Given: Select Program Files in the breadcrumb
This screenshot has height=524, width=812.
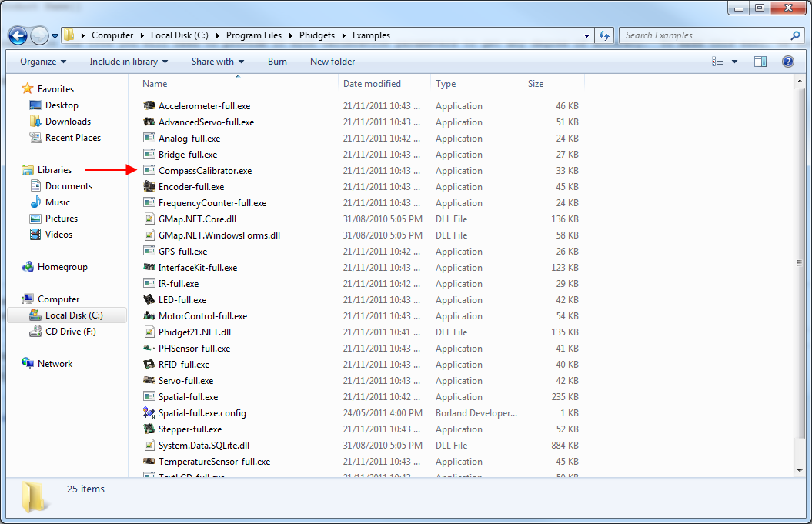Looking at the screenshot, I should [x=254, y=35].
